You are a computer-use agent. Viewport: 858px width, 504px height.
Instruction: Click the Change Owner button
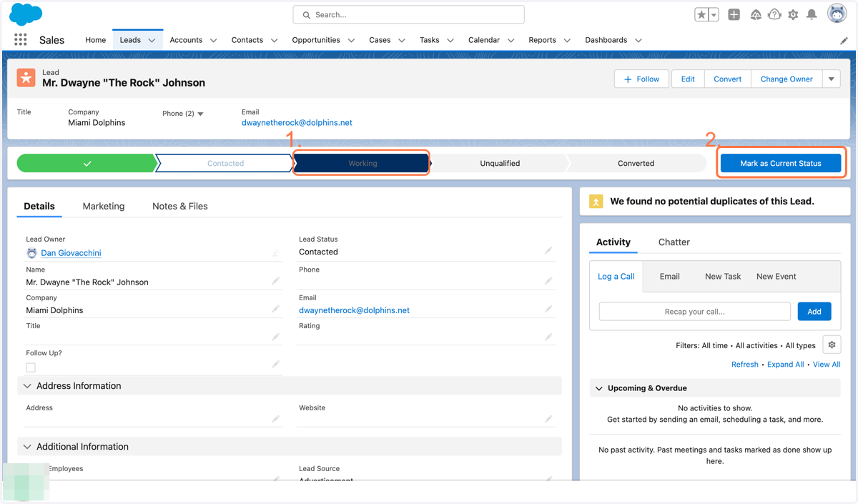tap(786, 79)
